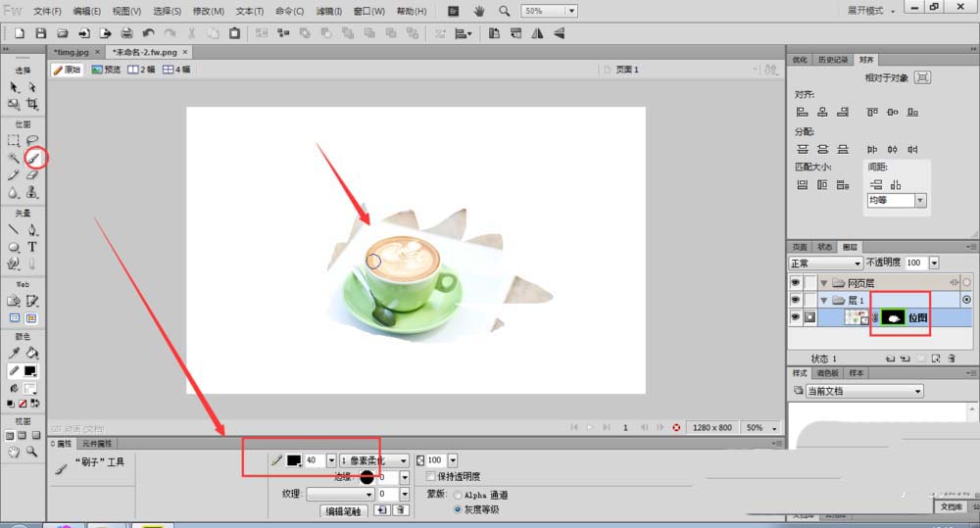This screenshot has width=980, height=528.
Task: Open the brush stroke color swatch
Action: click(293, 460)
